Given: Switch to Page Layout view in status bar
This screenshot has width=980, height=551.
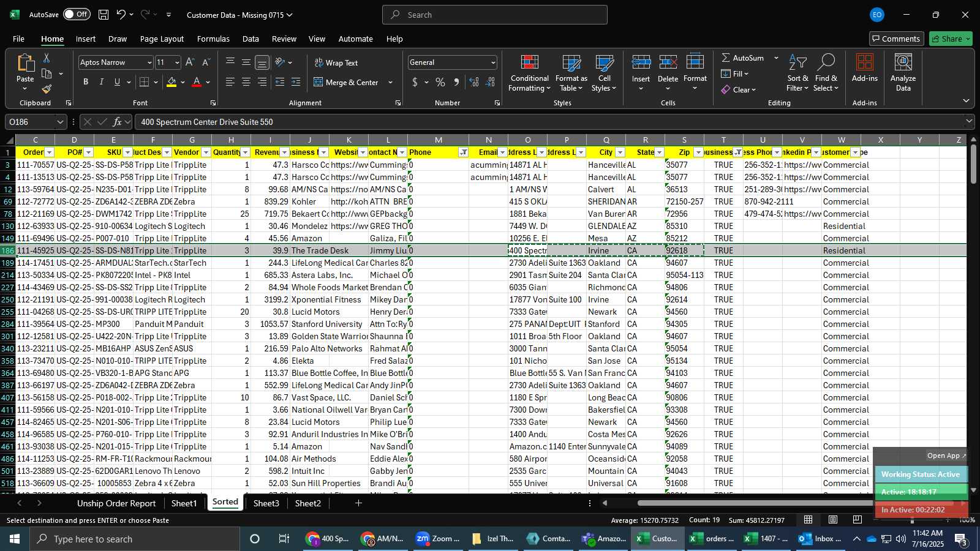Looking at the screenshot, I should point(833,520).
